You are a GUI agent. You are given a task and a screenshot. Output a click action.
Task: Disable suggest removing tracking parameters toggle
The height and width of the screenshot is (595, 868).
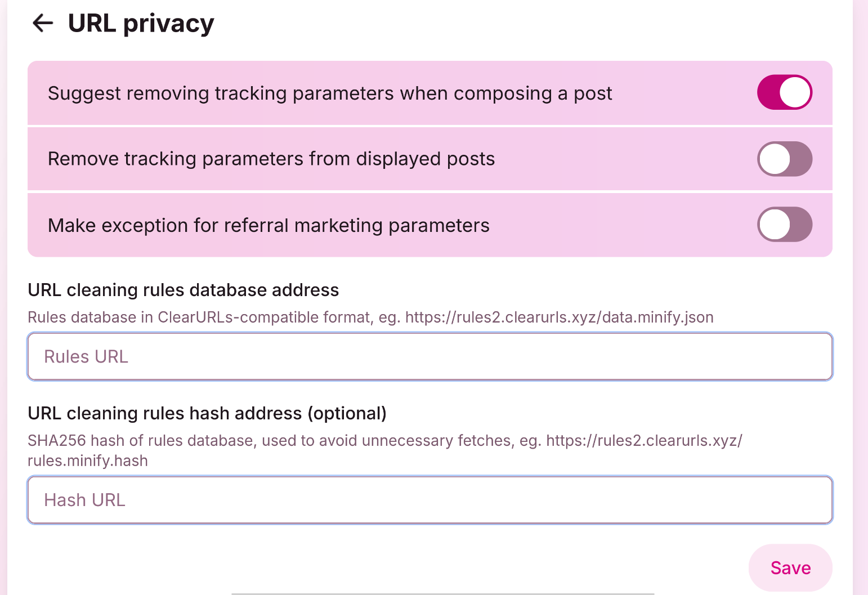pyautogui.click(x=784, y=92)
